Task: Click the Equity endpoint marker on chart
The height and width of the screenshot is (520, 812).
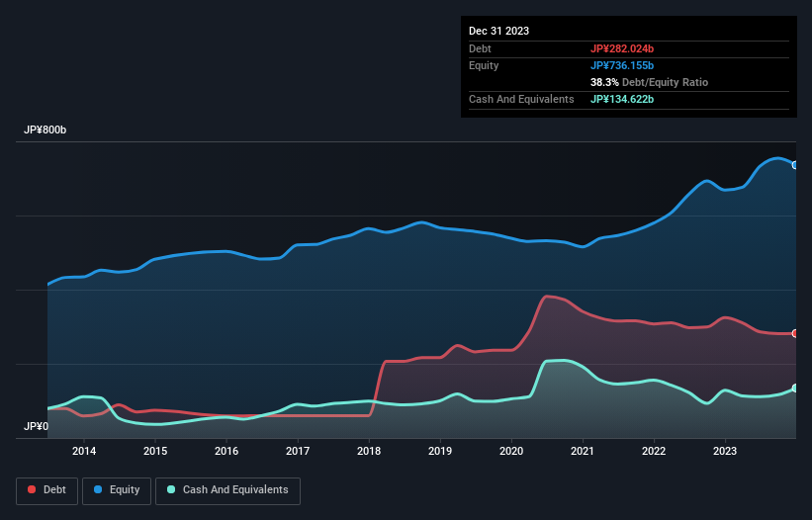Action: coord(795,165)
